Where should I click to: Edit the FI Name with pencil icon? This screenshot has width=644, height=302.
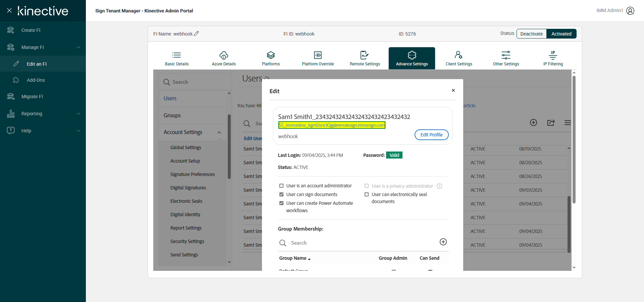[197, 34]
